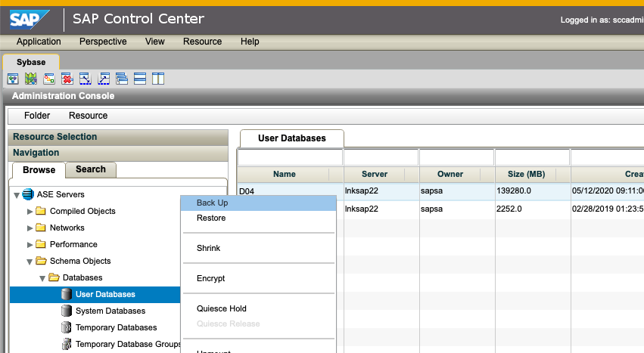Open the Perspective menu

103,42
